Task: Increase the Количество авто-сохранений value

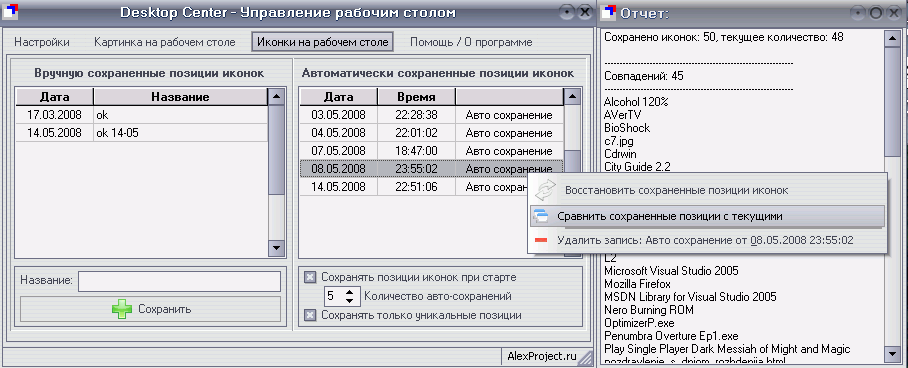Action: (349, 292)
